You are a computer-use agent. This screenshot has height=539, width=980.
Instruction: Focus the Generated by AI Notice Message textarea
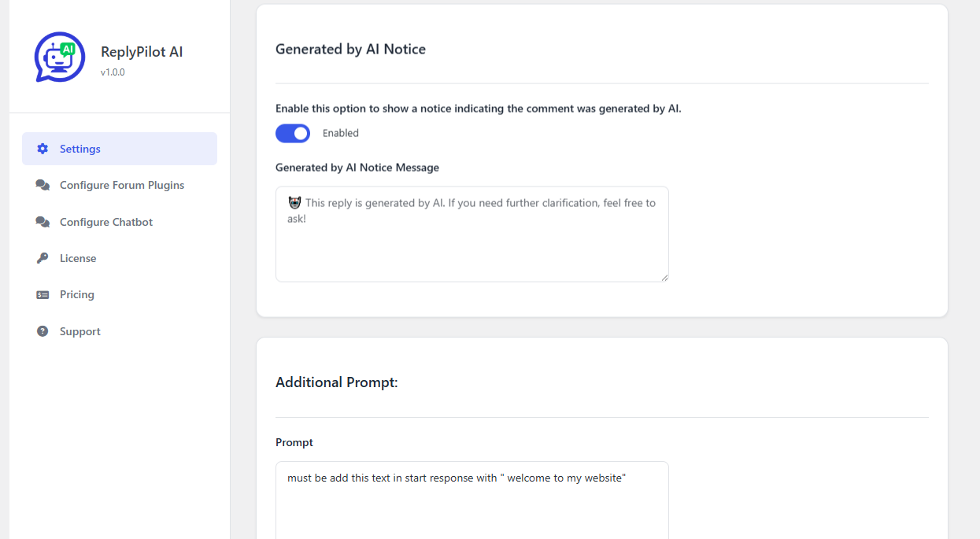[472, 244]
